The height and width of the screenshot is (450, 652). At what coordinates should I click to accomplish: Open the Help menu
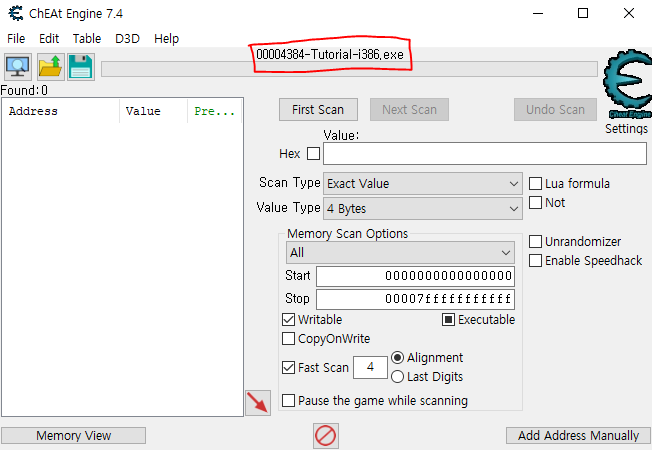[x=166, y=39]
